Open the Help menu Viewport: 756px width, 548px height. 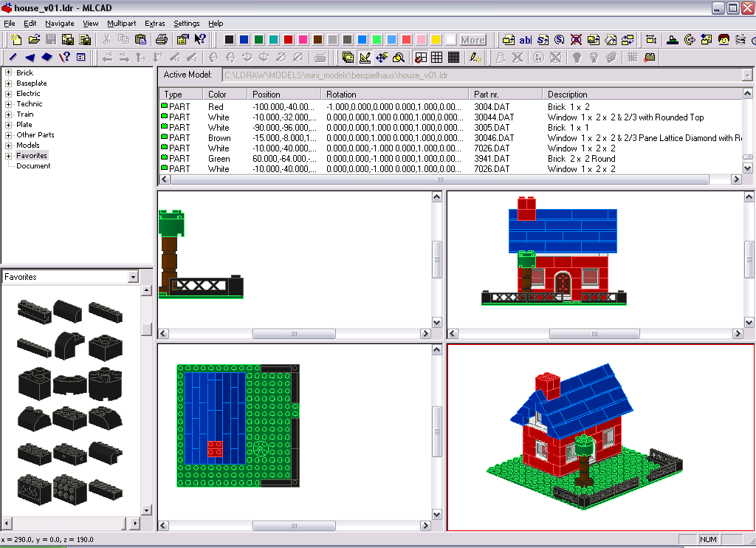216,23
